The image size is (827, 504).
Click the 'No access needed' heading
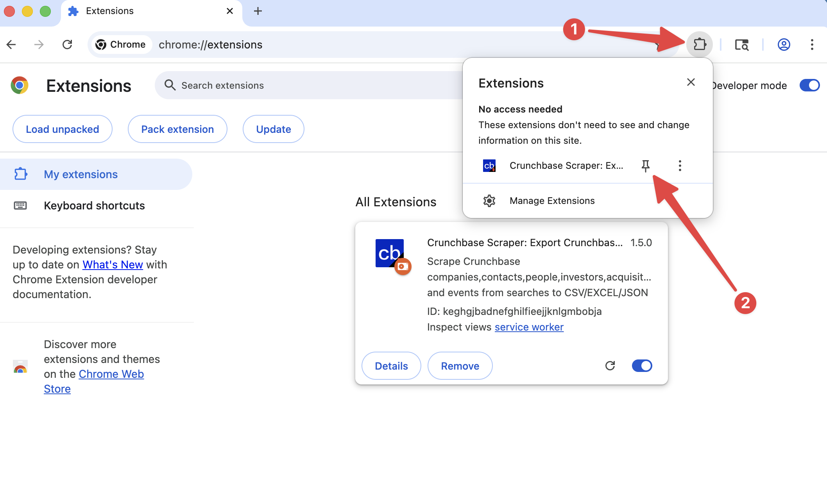coord(520,109)
